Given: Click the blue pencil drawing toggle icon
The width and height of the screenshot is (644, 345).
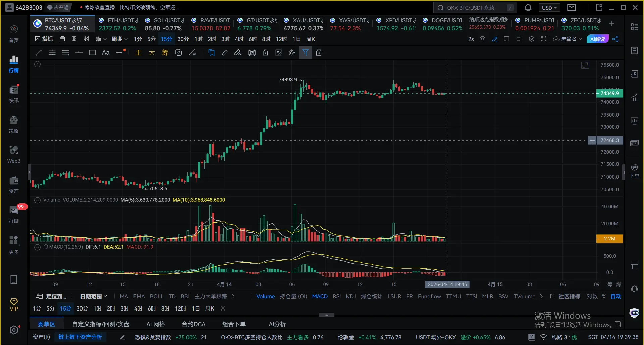Looking at the screenshot, I should coord(495,39).
